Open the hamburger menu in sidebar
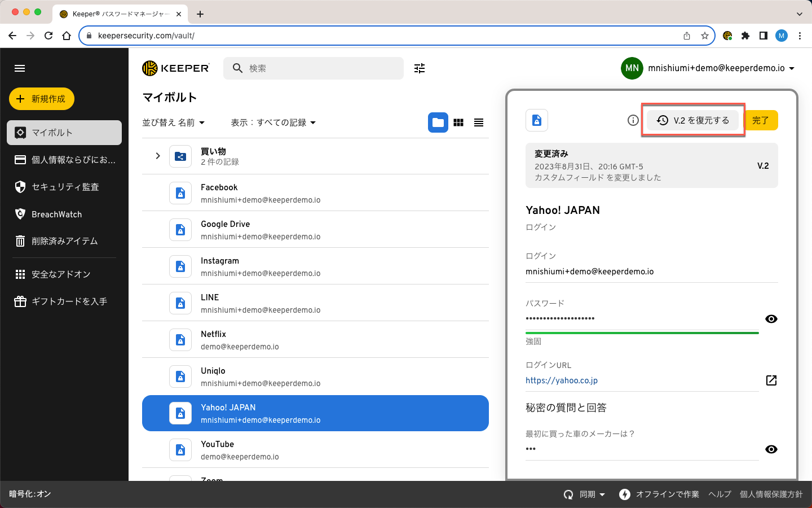Image resolution: width=812 pixels, height=508 pixels. tap(20, 68)
